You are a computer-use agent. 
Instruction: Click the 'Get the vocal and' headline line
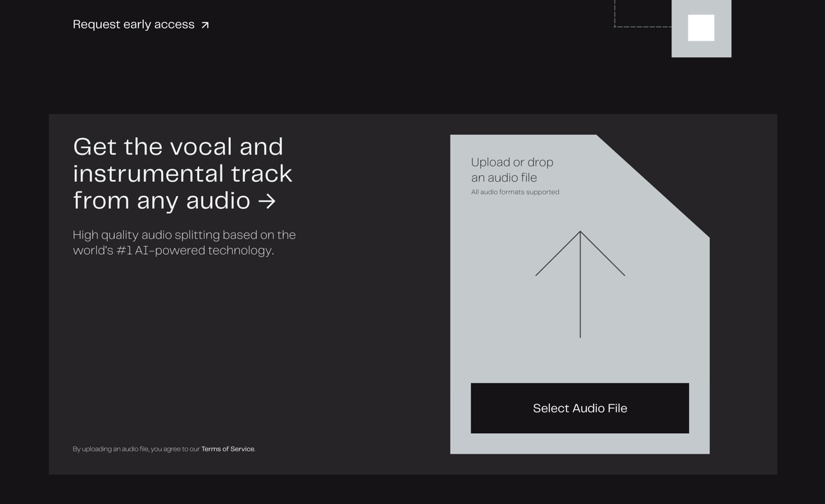pos(178,147)
